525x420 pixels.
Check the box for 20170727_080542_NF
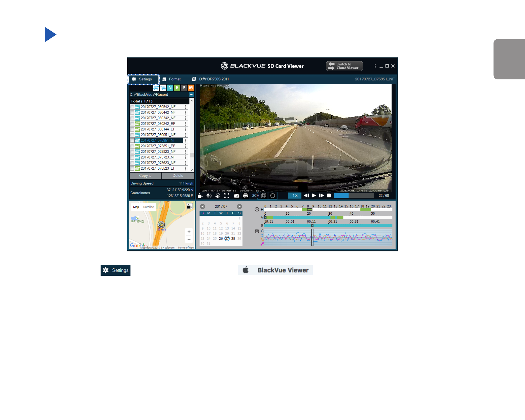pos(132,107)
